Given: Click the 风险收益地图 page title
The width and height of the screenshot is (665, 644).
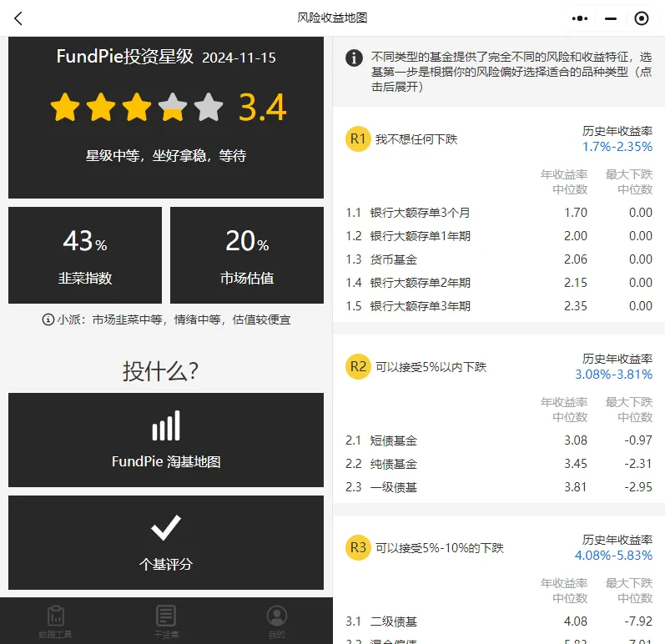Looking at the screenshot, I should pyautogui.click(x=332, y=18).
